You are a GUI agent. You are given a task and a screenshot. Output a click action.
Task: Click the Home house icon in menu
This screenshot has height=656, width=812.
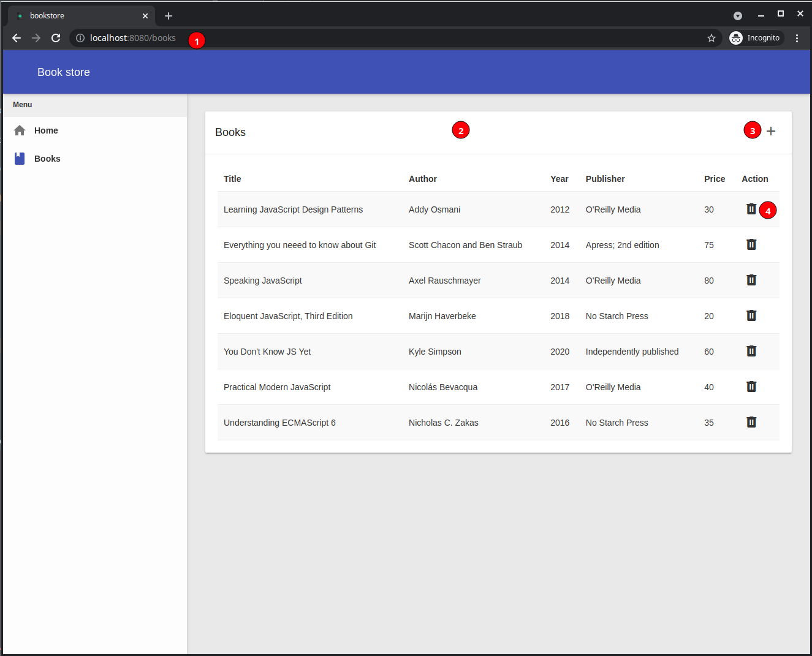pos(20,130)
